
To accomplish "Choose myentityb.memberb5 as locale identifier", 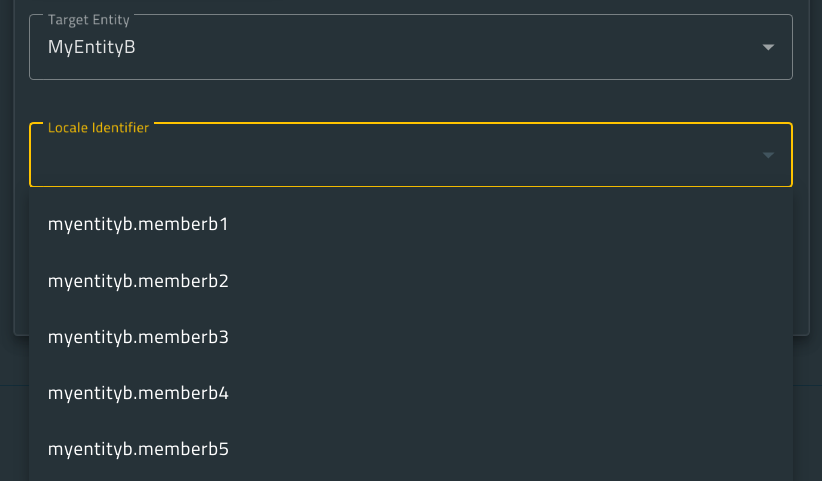I will point(410,449).
